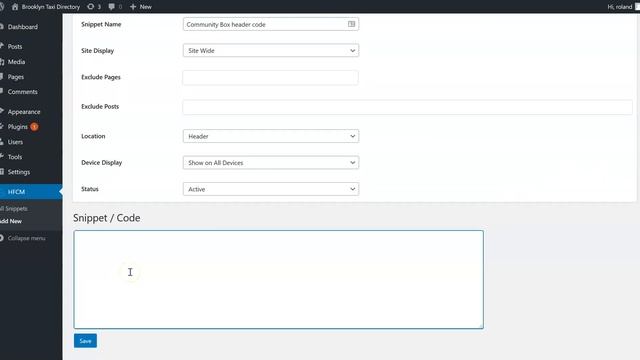This screenshot has width=640, height=360.
Task: Click the Site Display label
Action: tap(98, 51)
